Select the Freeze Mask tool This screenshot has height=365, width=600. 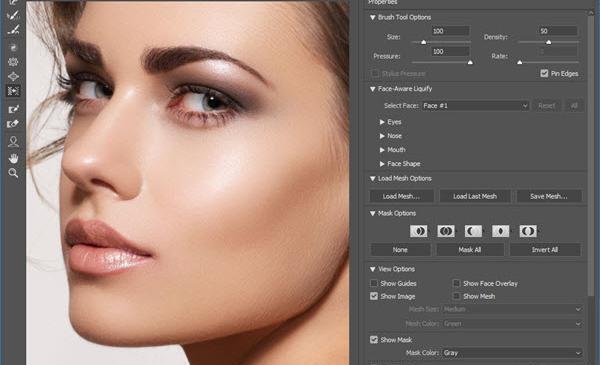[13, 109]
